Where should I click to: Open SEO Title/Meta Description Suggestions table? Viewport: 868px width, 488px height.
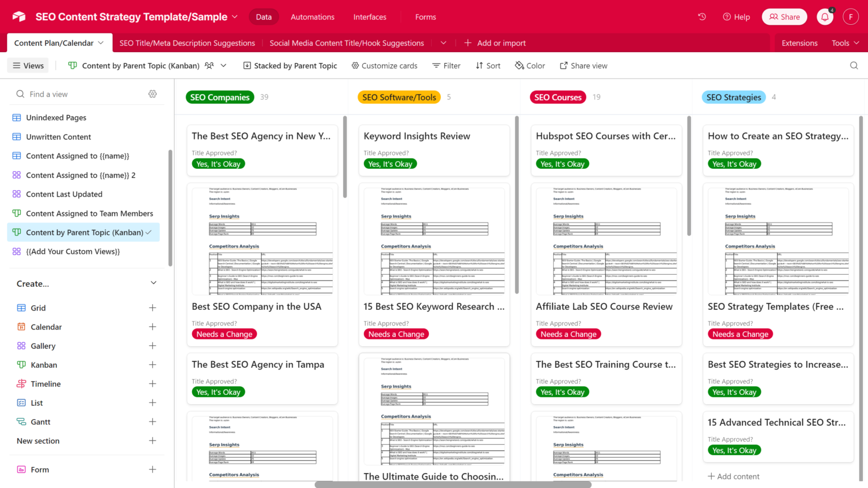pyautogui.click(x=187, y=43)
